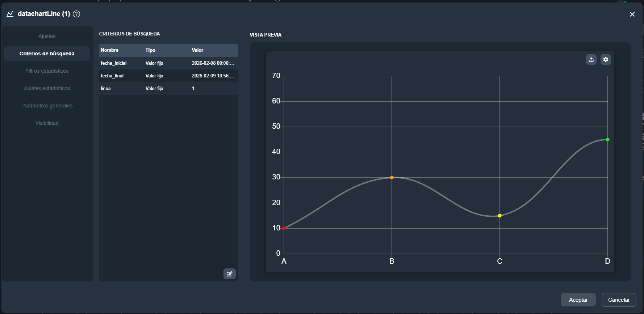This screenshot has width=644, height=314.
Task: Click the orange data point at B
Action: pyautogui.click(x=392, y=178)
